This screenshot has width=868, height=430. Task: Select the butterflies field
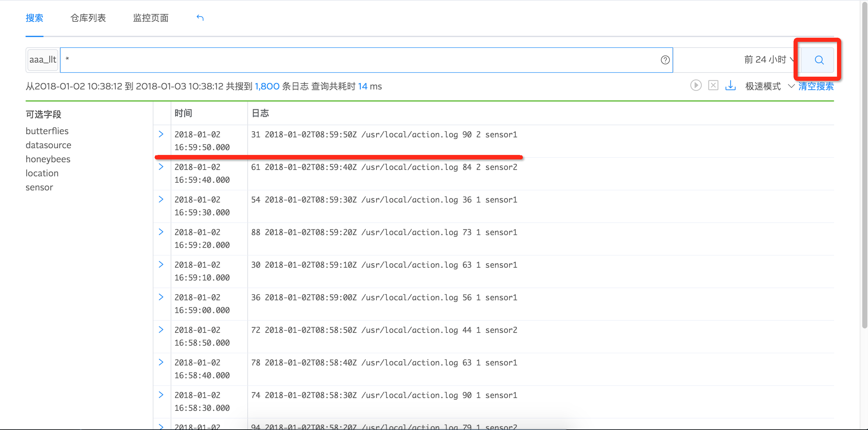tap(47, 131)
